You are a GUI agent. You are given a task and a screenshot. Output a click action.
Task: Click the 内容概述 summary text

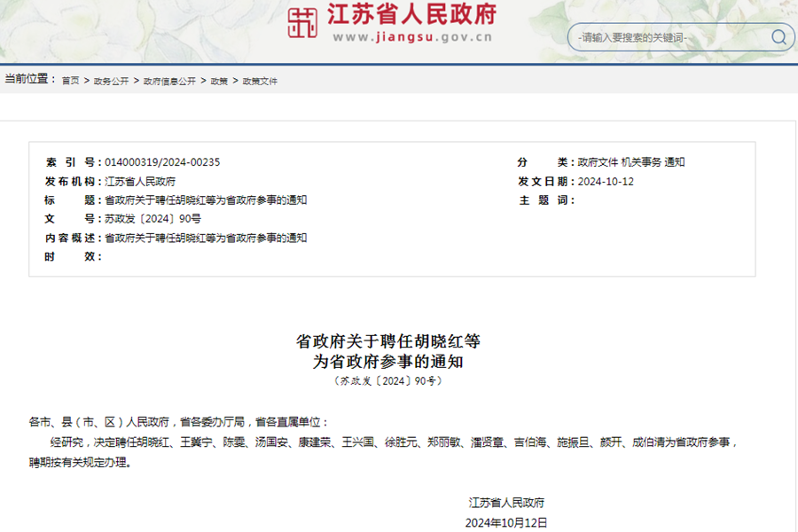coord(206,238)
